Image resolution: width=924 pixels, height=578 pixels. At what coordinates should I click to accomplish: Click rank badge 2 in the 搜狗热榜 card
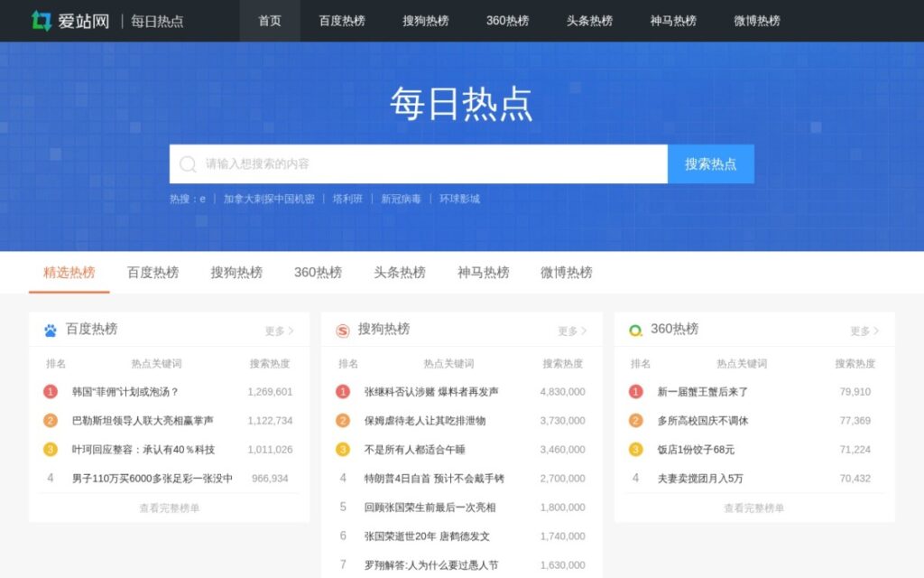(x=343, y=421)
